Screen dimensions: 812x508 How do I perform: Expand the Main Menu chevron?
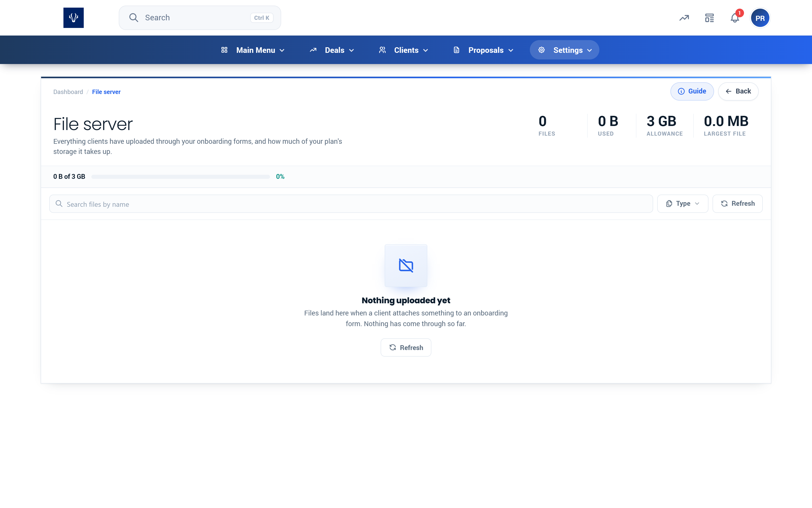point(282,50)
